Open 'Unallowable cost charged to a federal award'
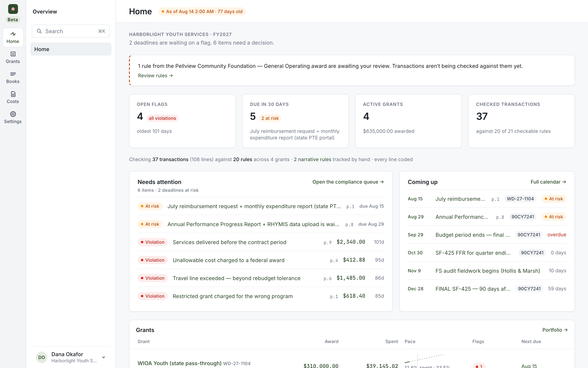The image size is (588, 368). [261, 260]
